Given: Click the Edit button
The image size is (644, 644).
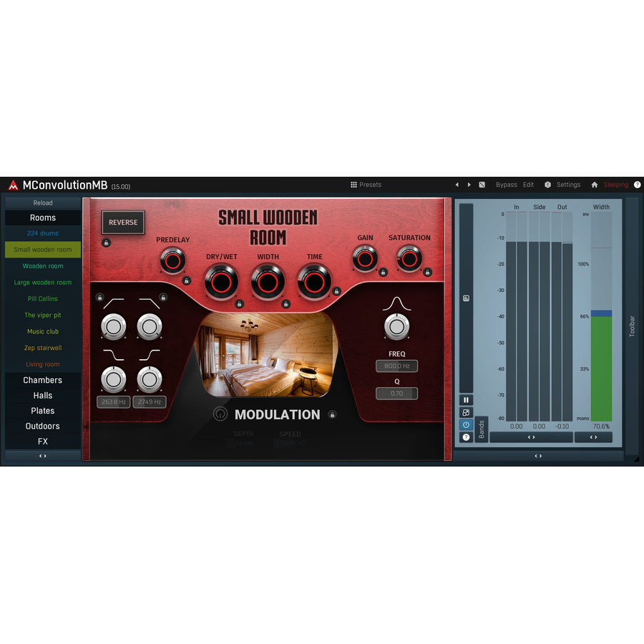Looking at the screenshot, I should point(528,185).
